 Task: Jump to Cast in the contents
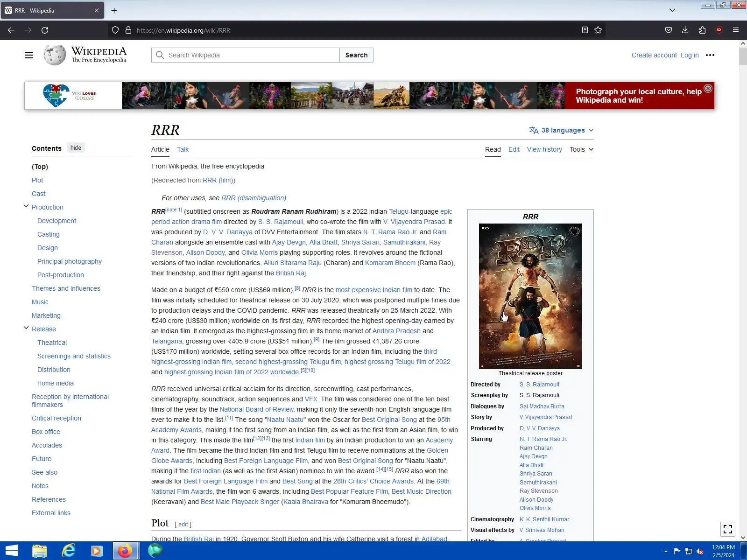[38, 194]
